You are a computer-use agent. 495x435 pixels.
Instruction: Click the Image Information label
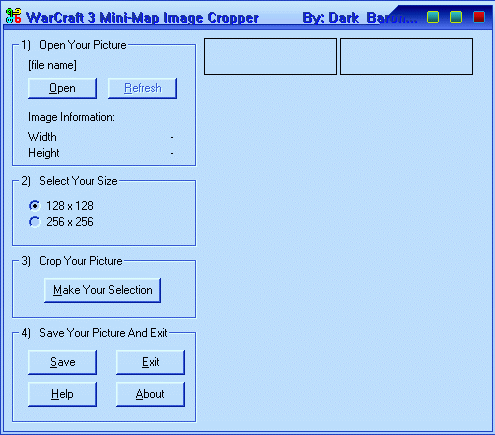(x=71, y=117)
